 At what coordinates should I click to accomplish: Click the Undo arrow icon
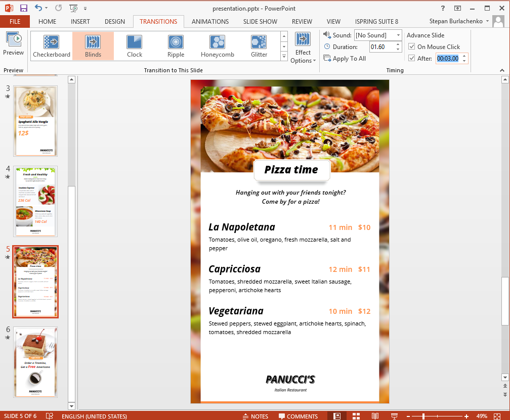coord(38,8)
